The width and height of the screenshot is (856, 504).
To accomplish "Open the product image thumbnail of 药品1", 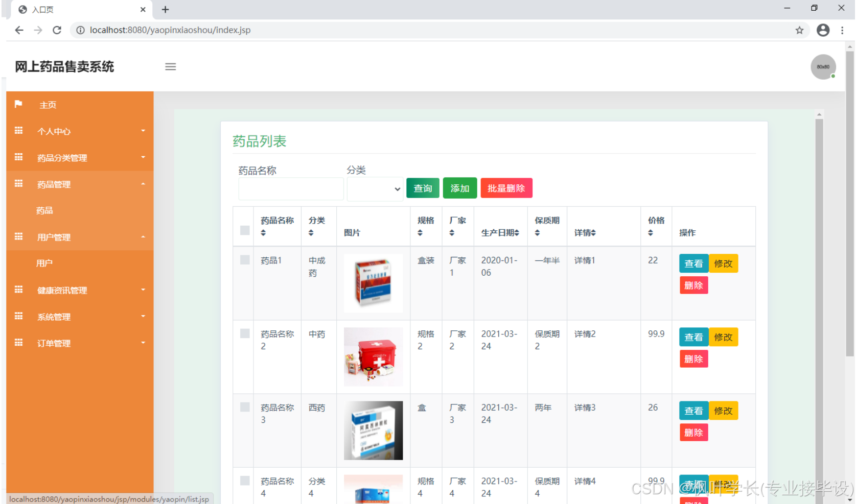I will (x=373, y=283).
